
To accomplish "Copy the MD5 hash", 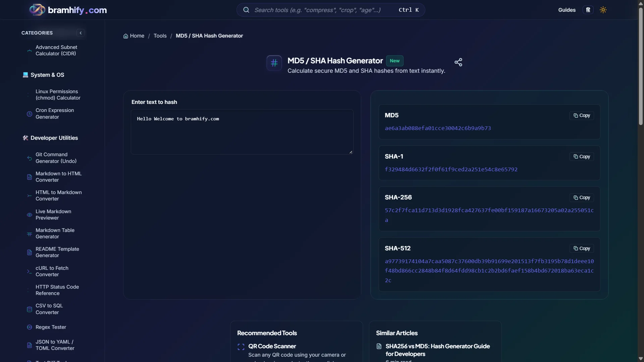I will tap(582, 116).
